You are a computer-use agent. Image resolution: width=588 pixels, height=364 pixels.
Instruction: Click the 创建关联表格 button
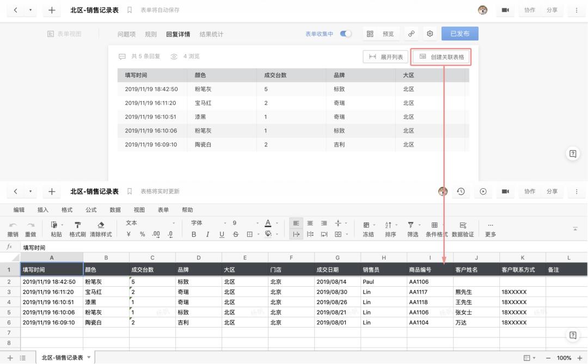[440, 56]
